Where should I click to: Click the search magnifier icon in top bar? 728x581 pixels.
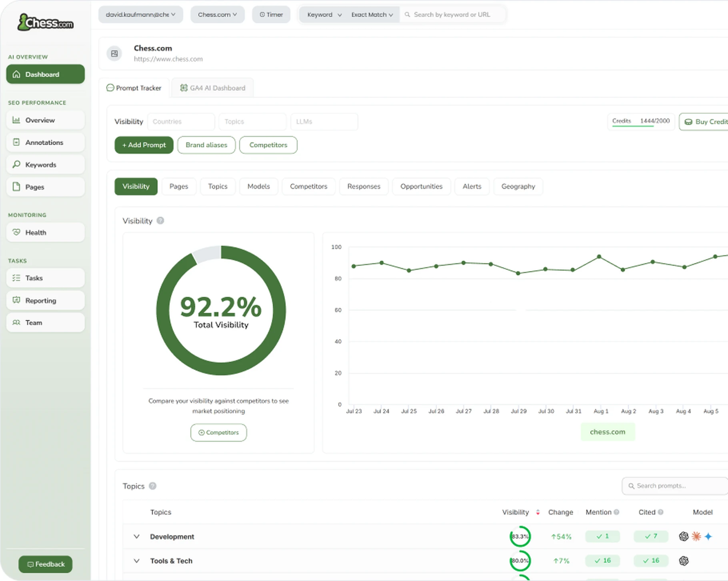[x=407, y=14]
